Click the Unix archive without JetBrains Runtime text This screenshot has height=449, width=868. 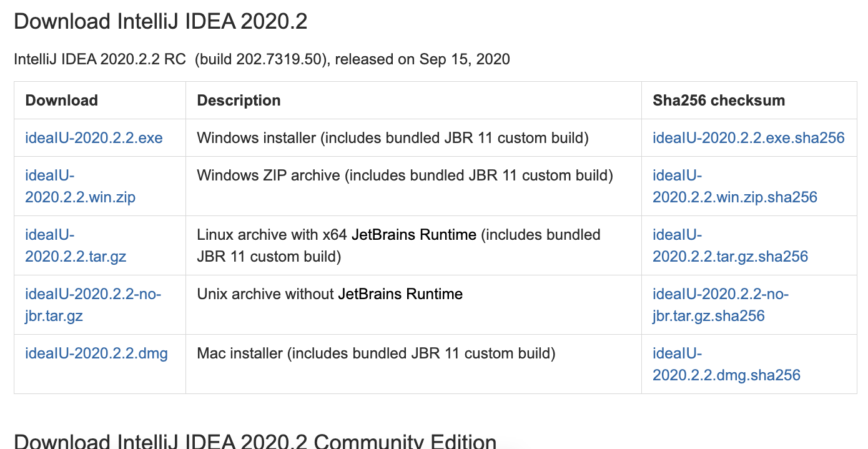[x=330, y=294]
